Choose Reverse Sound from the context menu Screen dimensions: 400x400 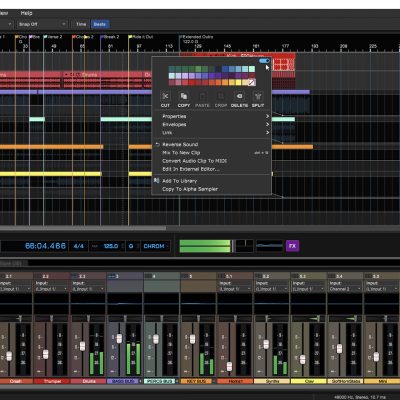tap(212, 144)
